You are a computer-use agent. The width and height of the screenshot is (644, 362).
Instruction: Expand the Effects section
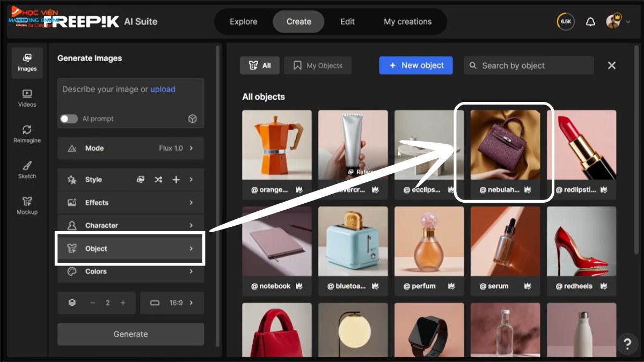[x=130, y=203]
